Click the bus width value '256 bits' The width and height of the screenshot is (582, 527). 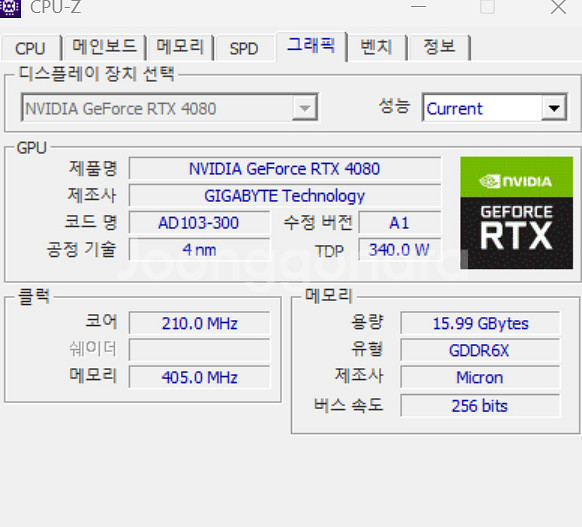(x=480, y=406)
